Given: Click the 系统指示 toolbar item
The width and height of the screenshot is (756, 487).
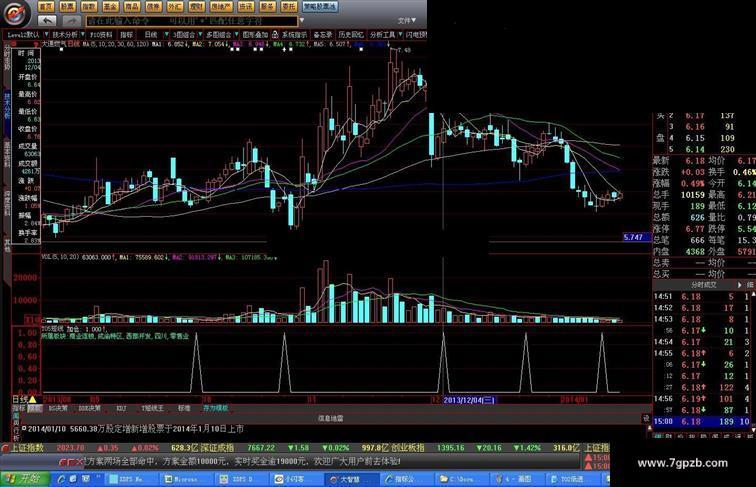Looking at the screenshot, I should pos(295,35).
